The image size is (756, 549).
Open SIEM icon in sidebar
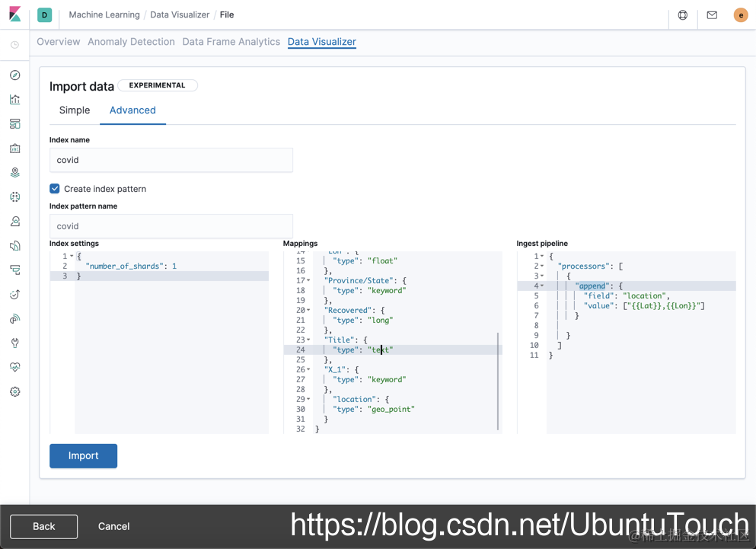pos(15,319)
